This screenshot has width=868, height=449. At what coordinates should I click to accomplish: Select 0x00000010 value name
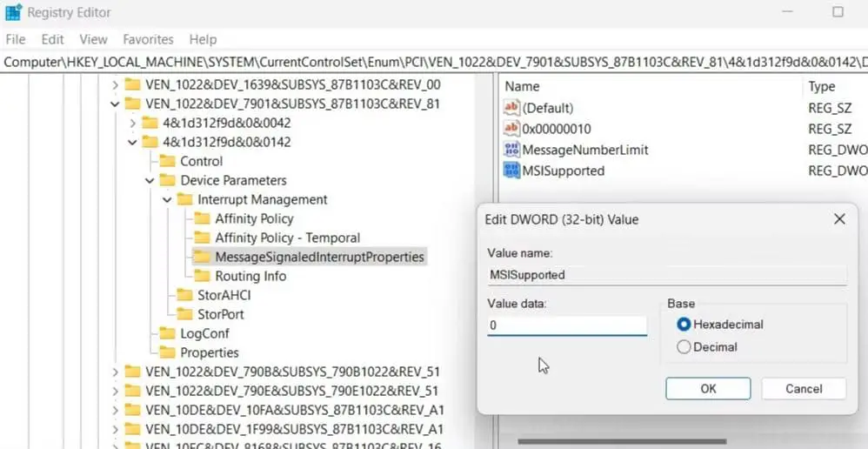click(x=557, y=129)
